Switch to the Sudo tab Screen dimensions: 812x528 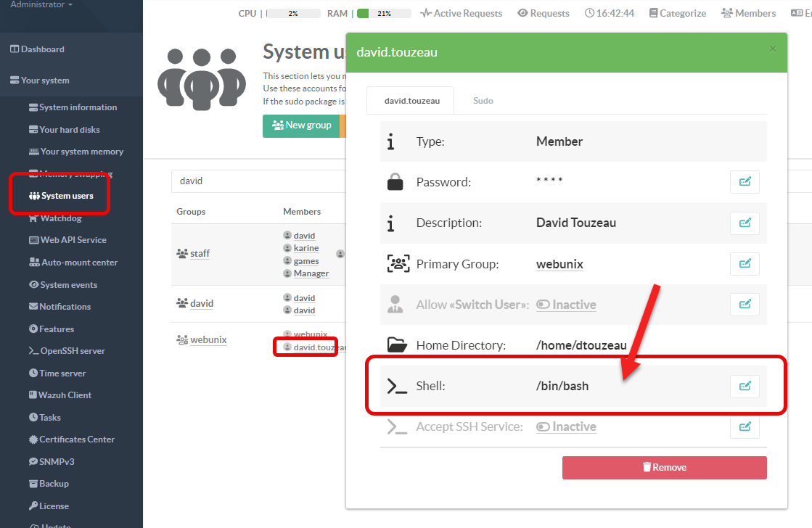click(x=483, y=101)
